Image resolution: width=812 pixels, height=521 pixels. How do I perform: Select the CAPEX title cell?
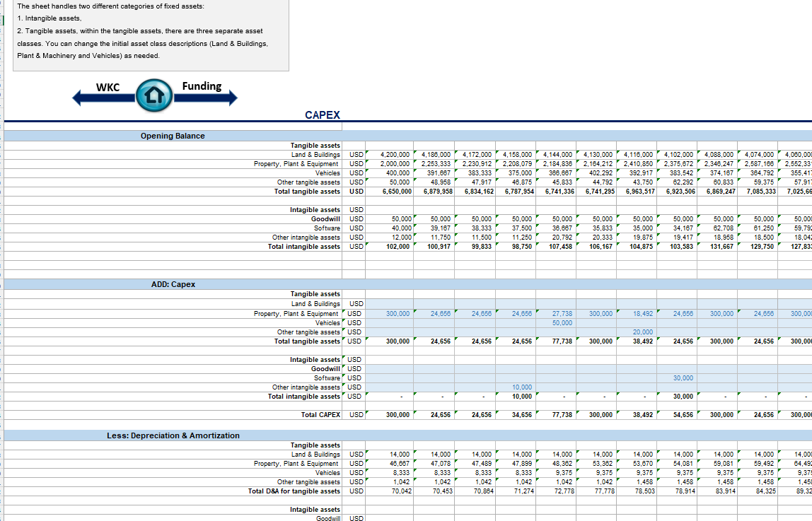pos(323,115)
